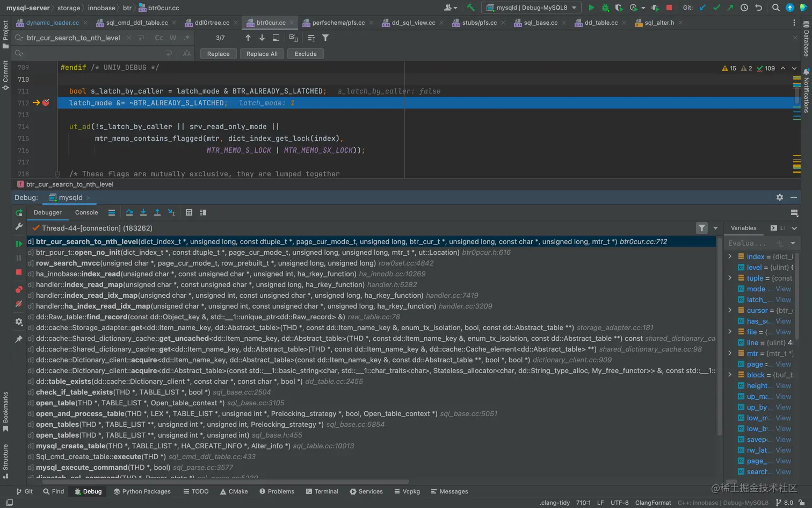Click the Replace All button
This screenshot has width=812, height=508.
pyautogui.click(x=262, y=54)
